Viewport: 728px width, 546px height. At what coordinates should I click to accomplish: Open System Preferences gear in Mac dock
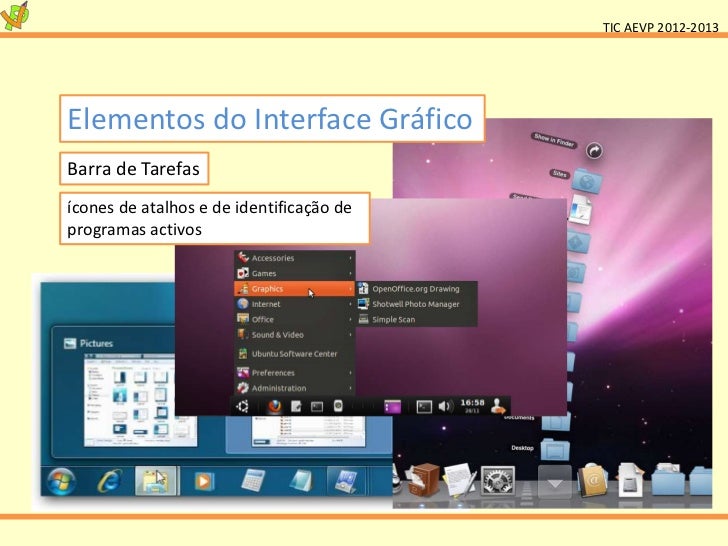pos(497,481)
